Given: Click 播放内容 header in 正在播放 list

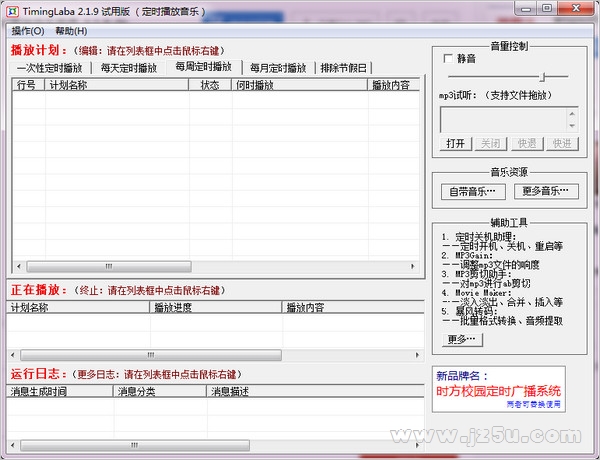Looking at the screenshot, I should point(353,307).
